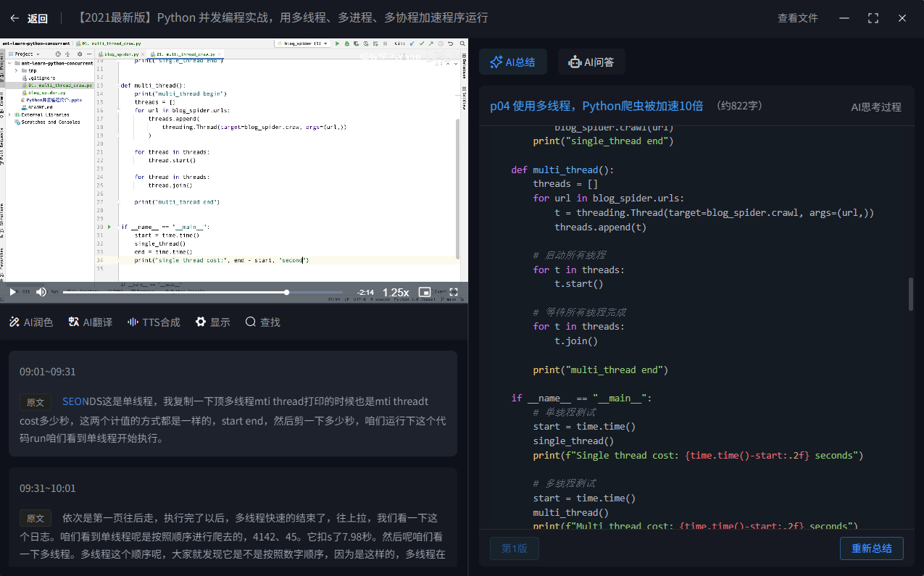This screenshot has width=924, height=576.
Task: Select the 第1版 version button
Action: click(x=515, y=548)
